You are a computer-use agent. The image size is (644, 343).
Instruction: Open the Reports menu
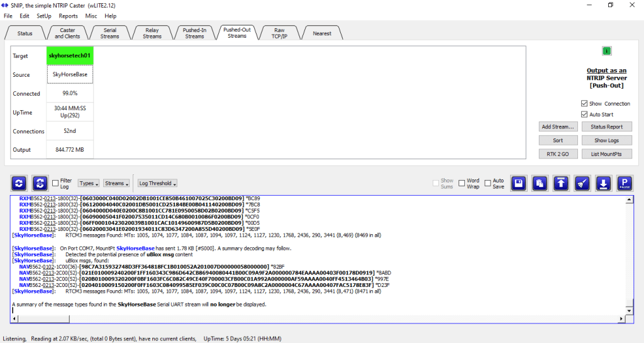click(x=68, y=16)
